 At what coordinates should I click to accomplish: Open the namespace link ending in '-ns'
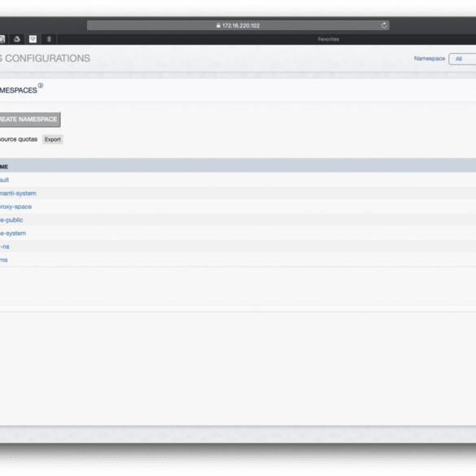[5, 247]
